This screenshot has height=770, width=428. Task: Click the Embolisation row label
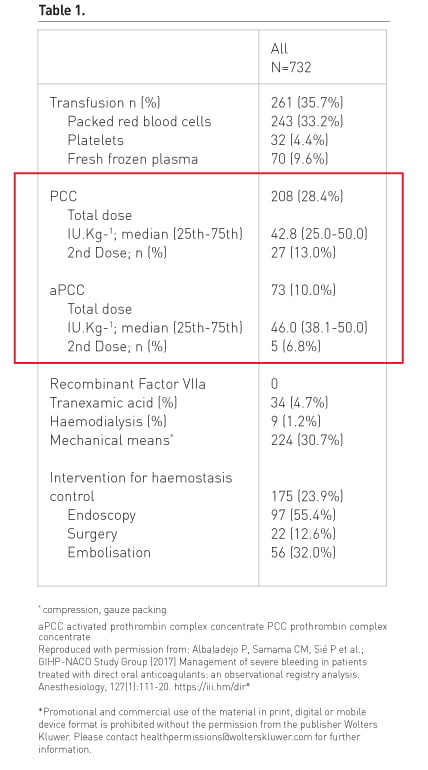point(109,552)
